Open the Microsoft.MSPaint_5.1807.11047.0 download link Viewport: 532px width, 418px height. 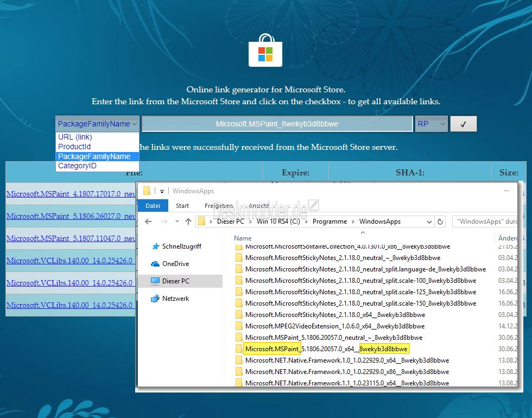(x=71, y=238)
